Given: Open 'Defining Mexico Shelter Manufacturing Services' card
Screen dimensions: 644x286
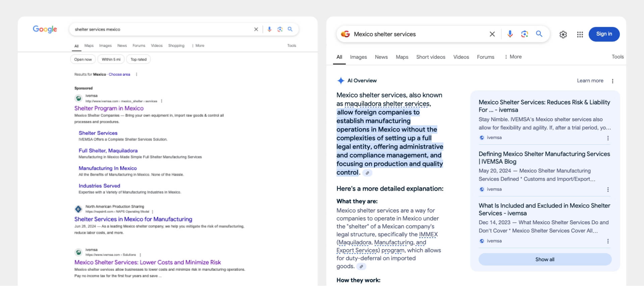Looking at the screenshot, I should [544, 157].
